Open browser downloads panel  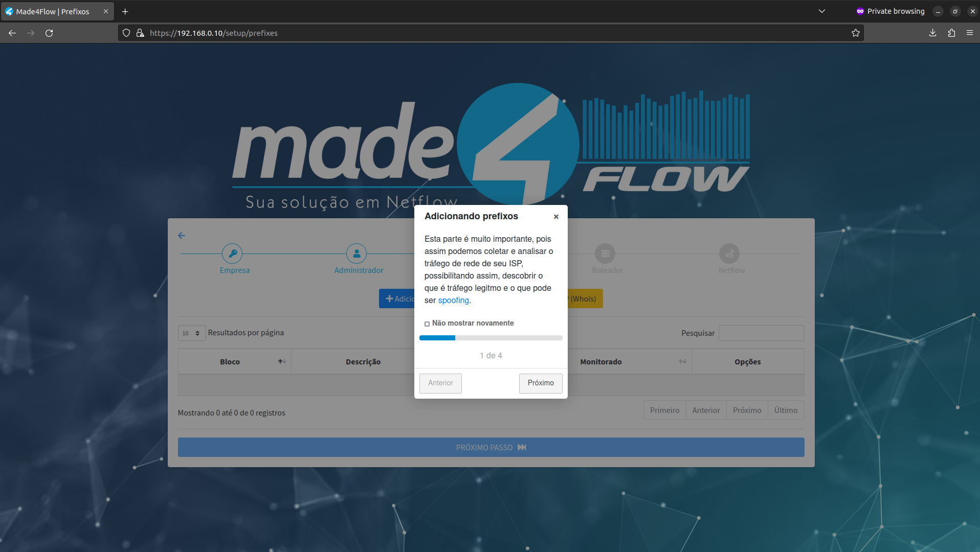pos(933,33)
